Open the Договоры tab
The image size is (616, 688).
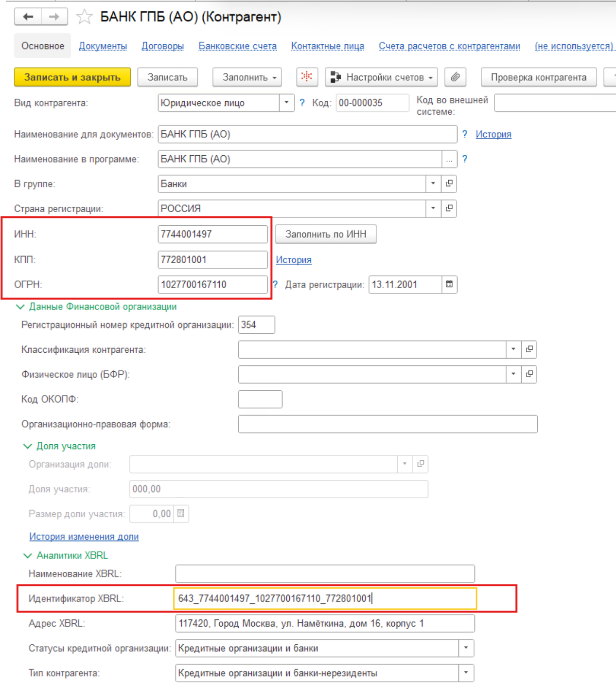(x=162, y=46)
